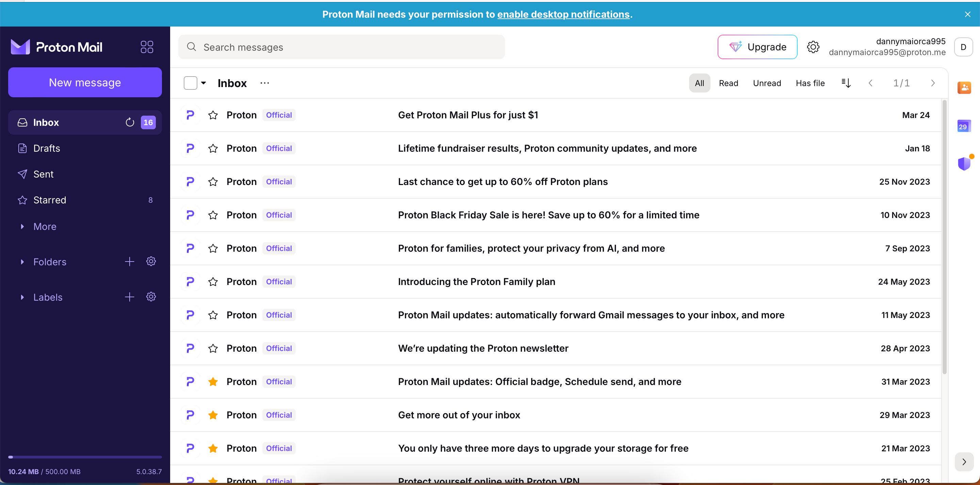
Task: Click the auto-refresh inbox icon
Action: pyautogui.click(x=130, y=122)
